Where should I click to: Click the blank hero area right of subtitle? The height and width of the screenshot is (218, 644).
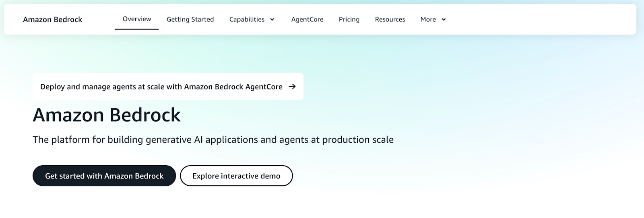503,140
